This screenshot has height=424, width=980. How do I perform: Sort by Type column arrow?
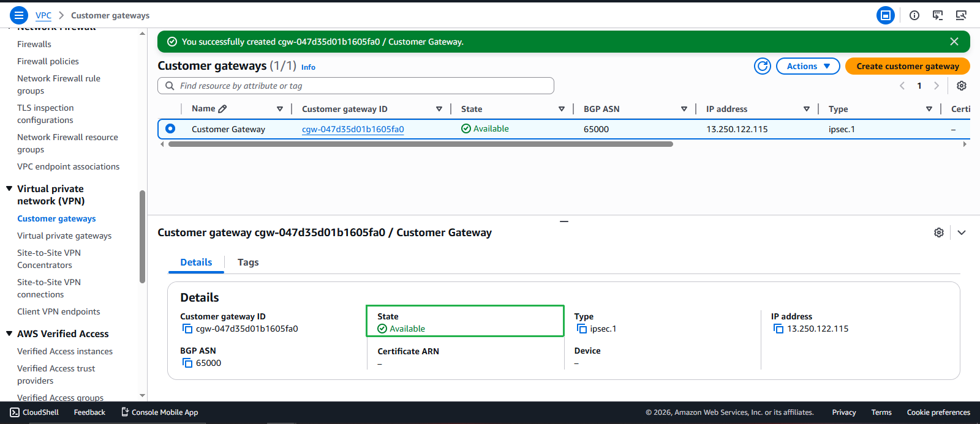pos(929,109)
